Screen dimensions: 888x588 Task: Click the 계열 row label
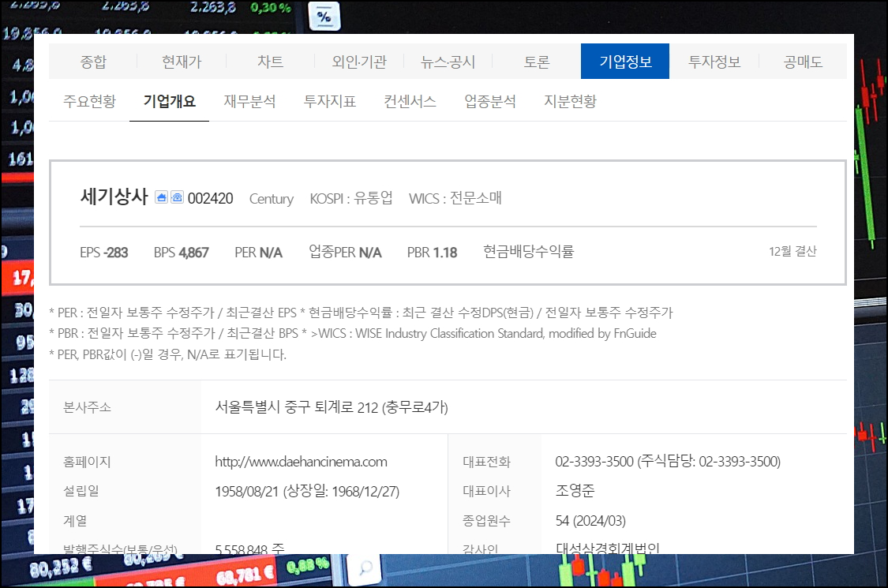pyautogui.click(x=75, y=521)
